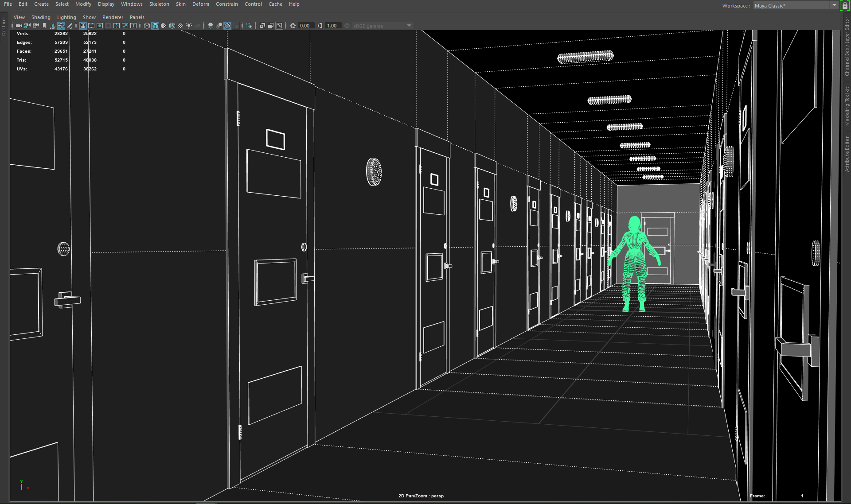This screenshot has height=504, width=851.
Task: Switch to smooth shaded display mode
Action: coord(155,26)
